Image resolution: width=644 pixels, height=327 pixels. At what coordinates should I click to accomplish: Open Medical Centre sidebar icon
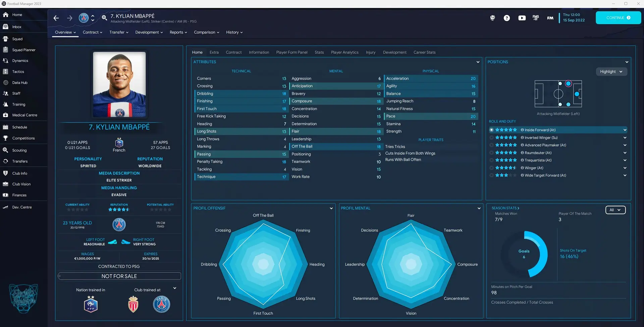pos(6,115)
